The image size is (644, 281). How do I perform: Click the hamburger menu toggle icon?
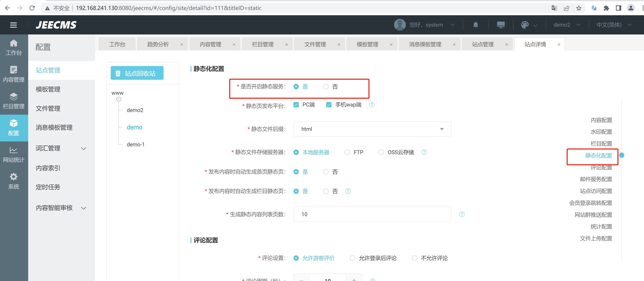tap(13, 25)
